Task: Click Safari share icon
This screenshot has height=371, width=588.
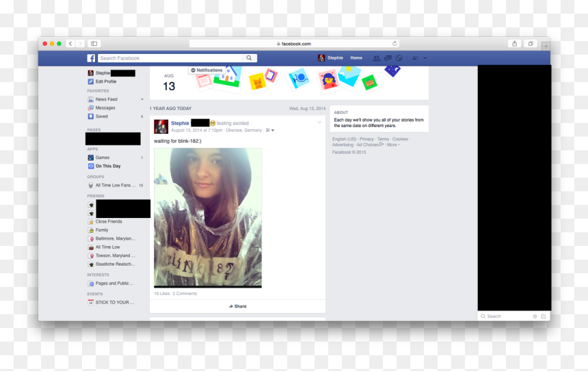Action: [x=514, y=44]
